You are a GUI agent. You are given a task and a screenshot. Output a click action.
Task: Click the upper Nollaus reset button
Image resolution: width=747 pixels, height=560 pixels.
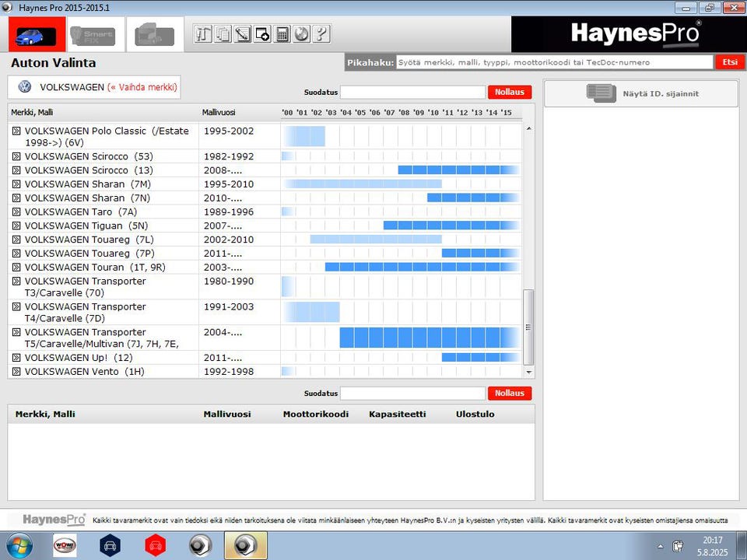point(509,93)
